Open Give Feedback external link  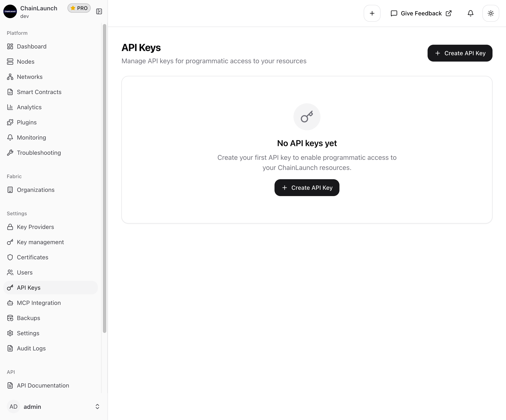[x=421, y=13]
